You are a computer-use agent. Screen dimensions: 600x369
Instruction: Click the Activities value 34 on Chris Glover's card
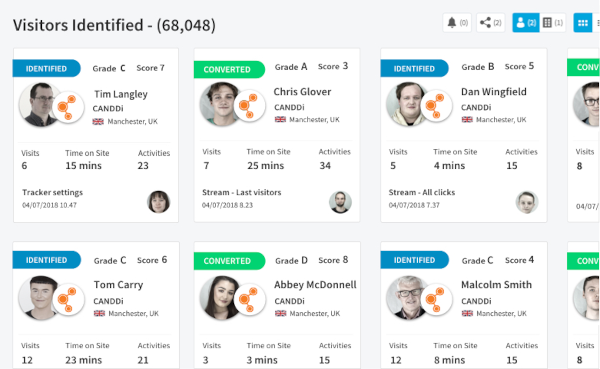[x=325, y=166]
